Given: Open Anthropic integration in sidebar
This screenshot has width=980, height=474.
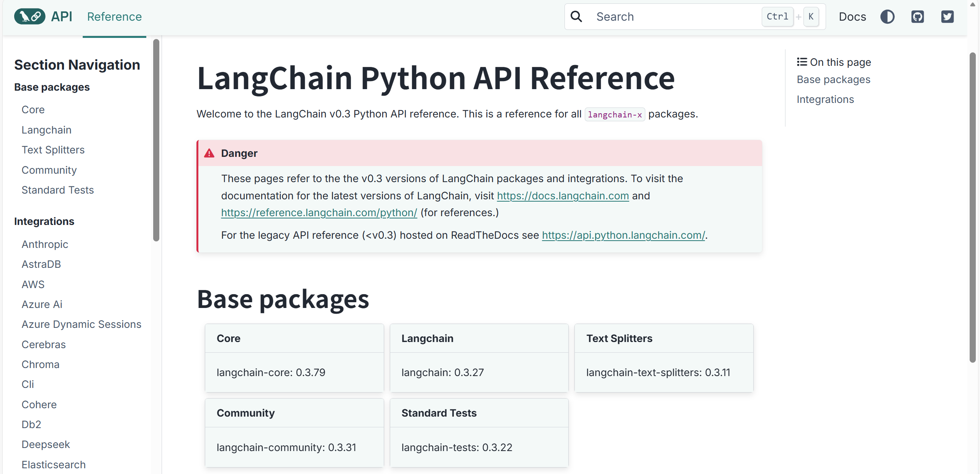Looking at the screenshot, I should tap(45, 244).
